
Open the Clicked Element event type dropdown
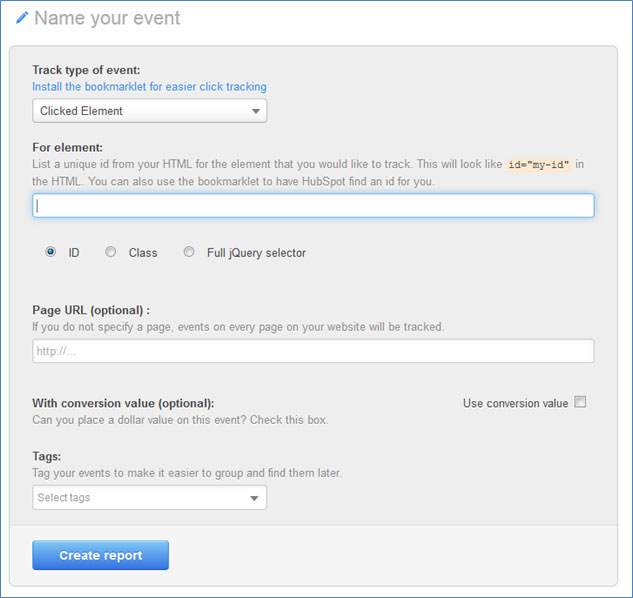(x=149, y=111)
